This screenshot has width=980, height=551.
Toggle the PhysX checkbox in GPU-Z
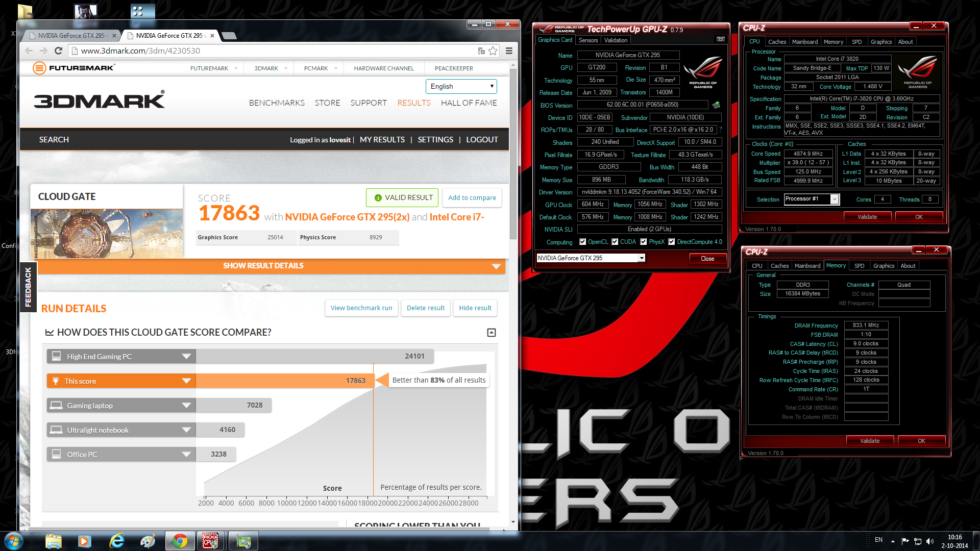(x=644, y=242)
